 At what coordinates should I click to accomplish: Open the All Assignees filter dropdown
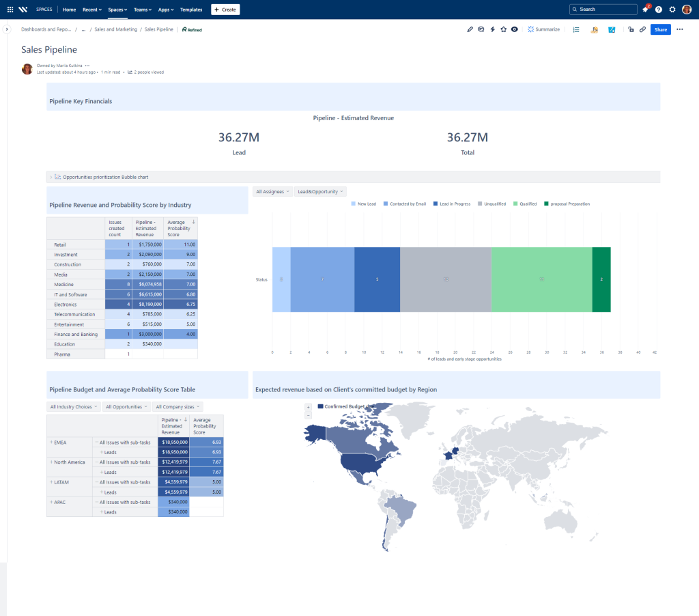click(272, 191)
